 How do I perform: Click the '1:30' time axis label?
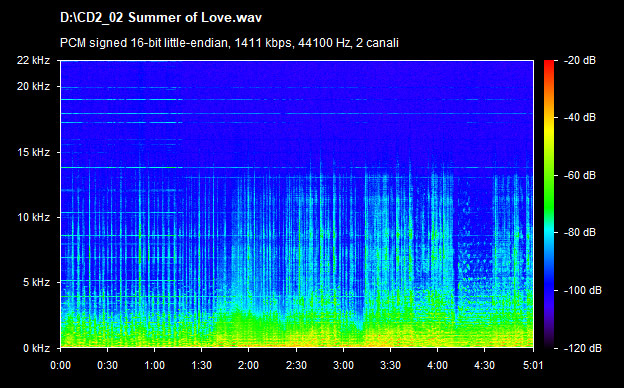[202, 365]
